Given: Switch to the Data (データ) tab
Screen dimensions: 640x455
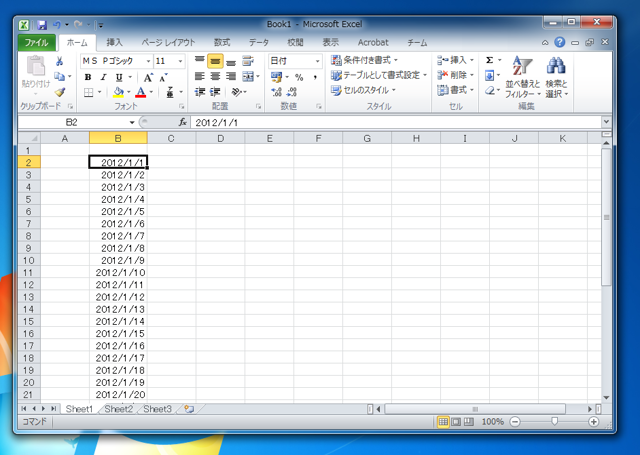Looking at the screenshot, I should click(259, 42).
